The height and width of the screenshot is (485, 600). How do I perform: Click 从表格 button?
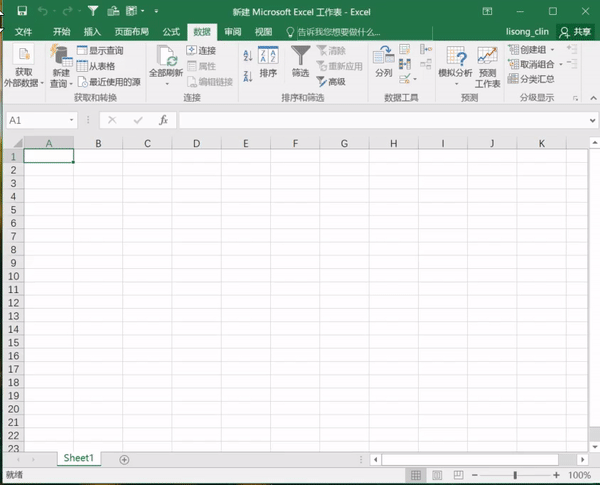click(96, 66)
